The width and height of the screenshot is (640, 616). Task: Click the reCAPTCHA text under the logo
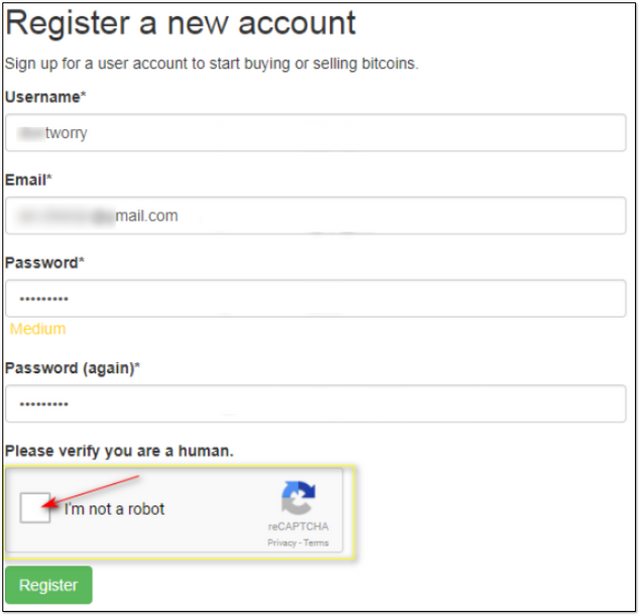tap(298, 527)
